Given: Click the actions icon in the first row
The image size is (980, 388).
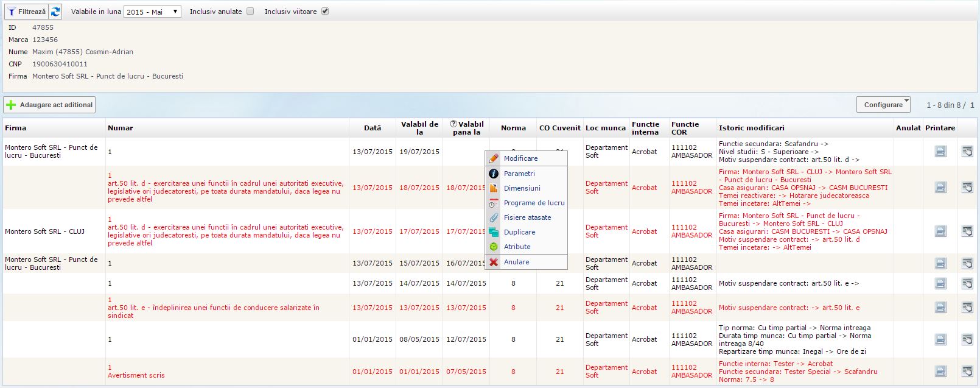Looking at the screenshot, I should (967, 152).
